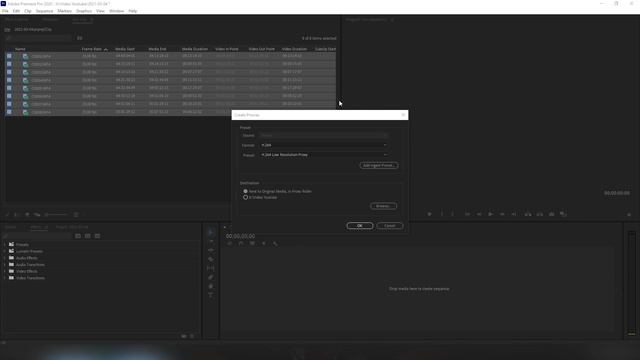Select the Pen tool
The width and height of the screenshot is (640, 360).
(211, 277)
